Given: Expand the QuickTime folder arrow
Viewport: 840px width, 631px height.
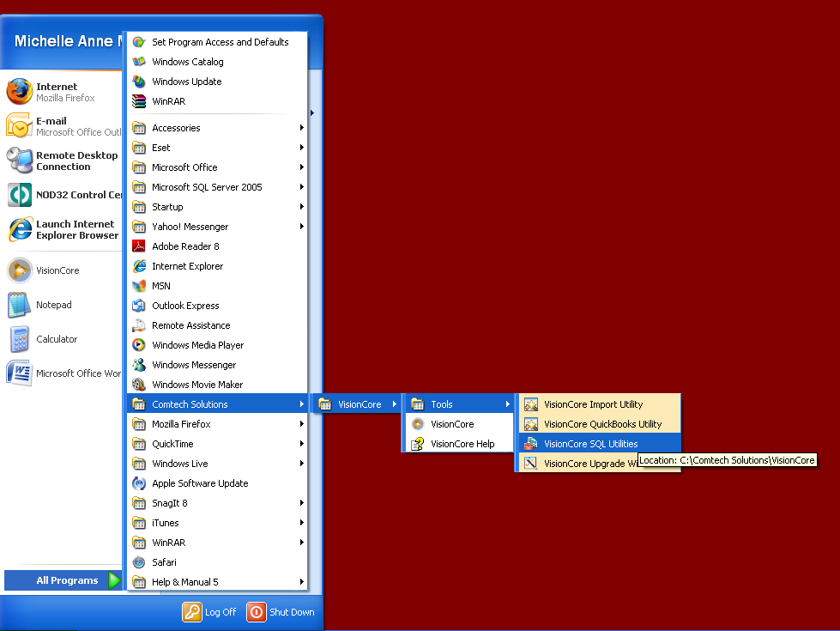Looking at the screenshot, I should pyautogui.click(x=302, y=443).
